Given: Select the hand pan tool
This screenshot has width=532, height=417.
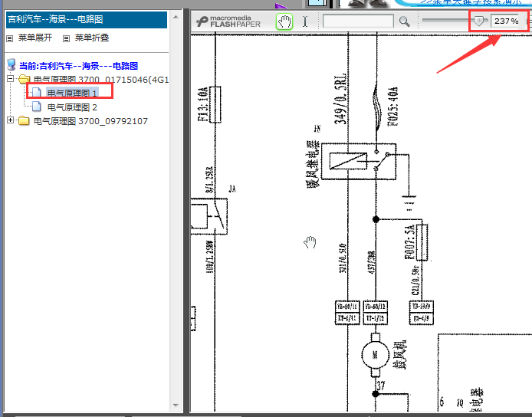Looking at the screenshot, I should click(284, 21).
